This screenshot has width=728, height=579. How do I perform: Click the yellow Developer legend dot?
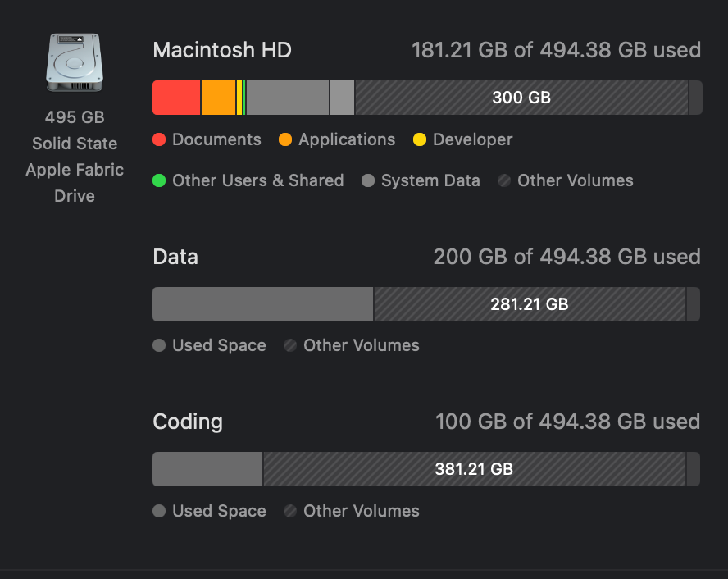pos(420,139)
